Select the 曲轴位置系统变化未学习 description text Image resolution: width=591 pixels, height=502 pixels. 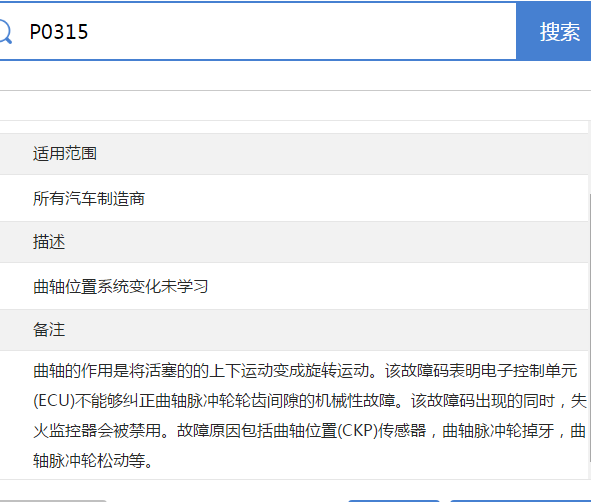121,286
